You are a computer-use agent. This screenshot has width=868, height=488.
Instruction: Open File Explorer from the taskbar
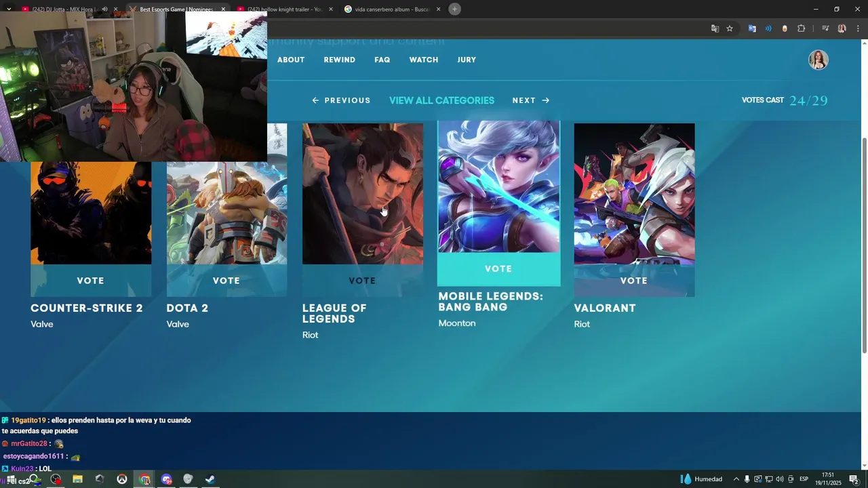click(77, 479)
